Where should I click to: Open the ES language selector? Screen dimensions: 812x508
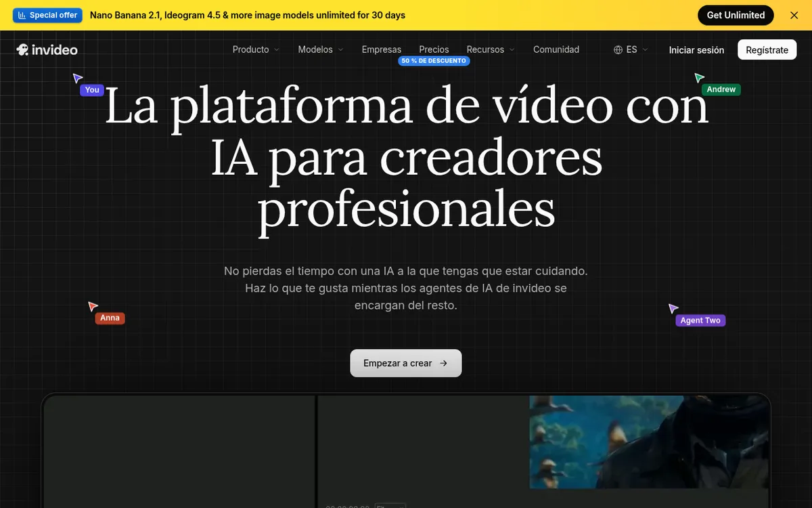coord(631,49)
